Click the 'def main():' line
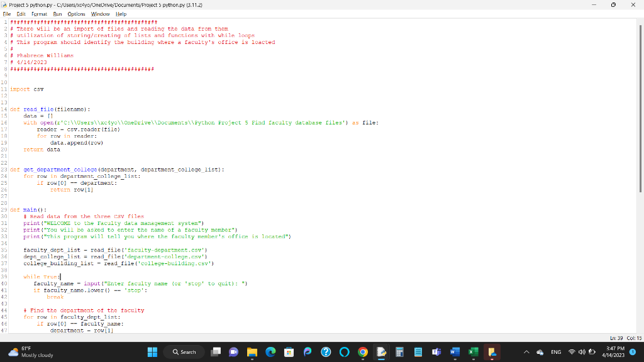The height and width of the screenshot is (362, 644). 28,210
